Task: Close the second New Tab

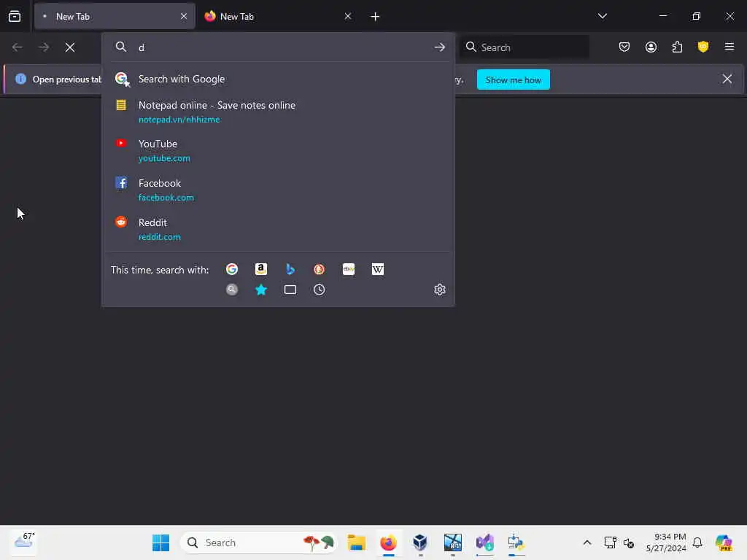Action: (348, 16)
